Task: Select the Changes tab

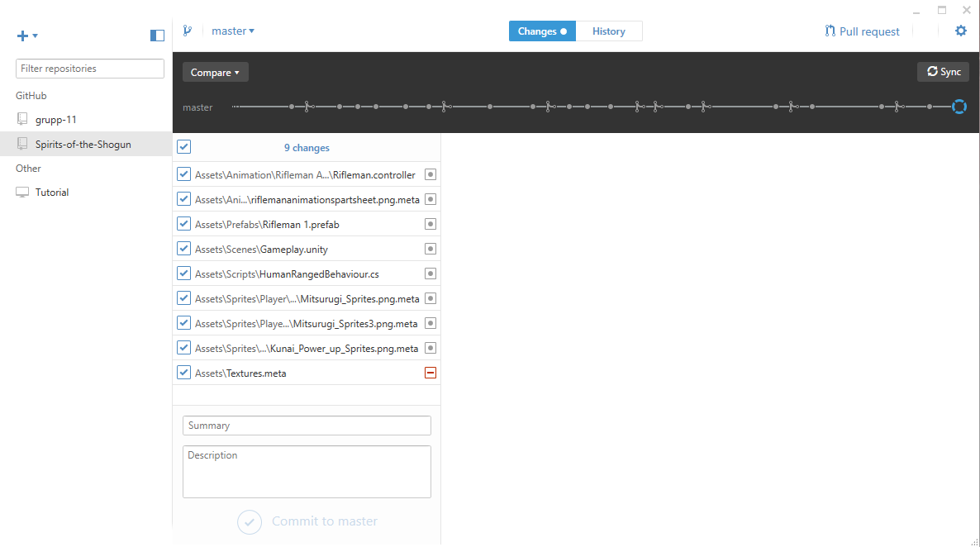Action: click(542, 31)
